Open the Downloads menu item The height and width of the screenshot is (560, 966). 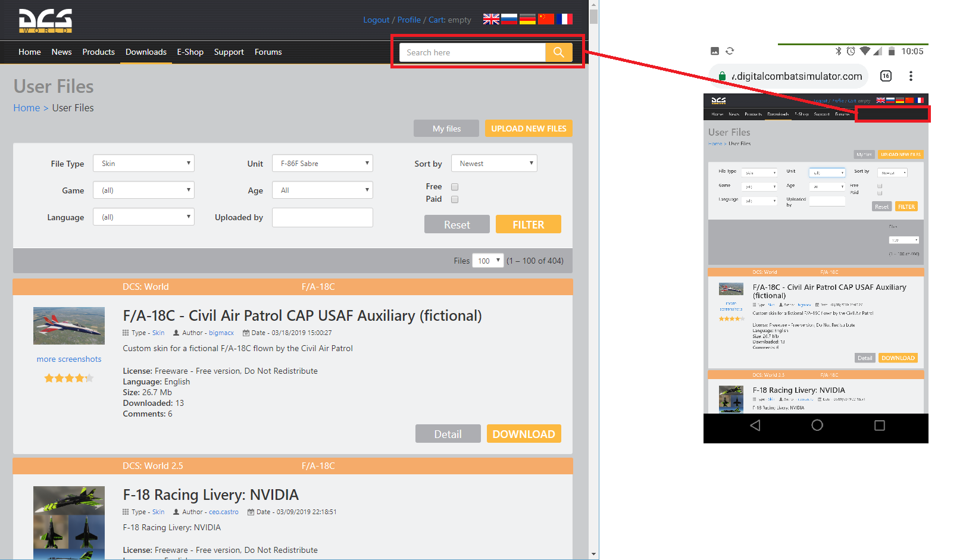146,52
